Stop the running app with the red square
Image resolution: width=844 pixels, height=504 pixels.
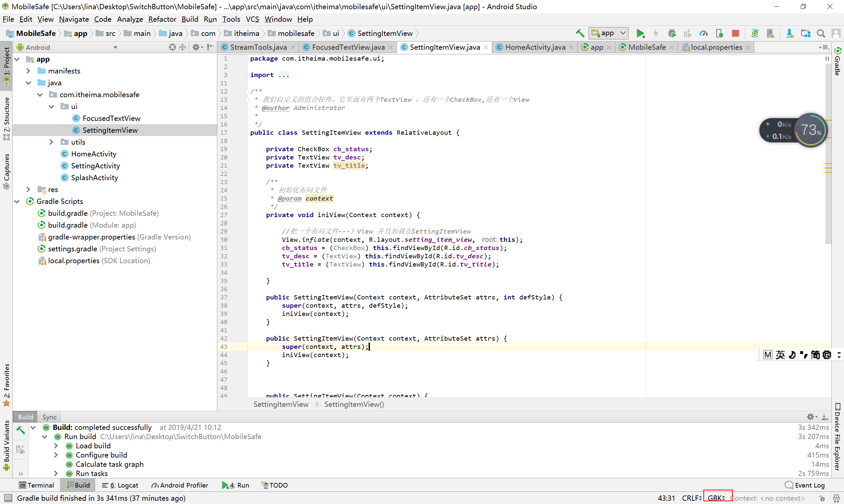tap(736, 33)
